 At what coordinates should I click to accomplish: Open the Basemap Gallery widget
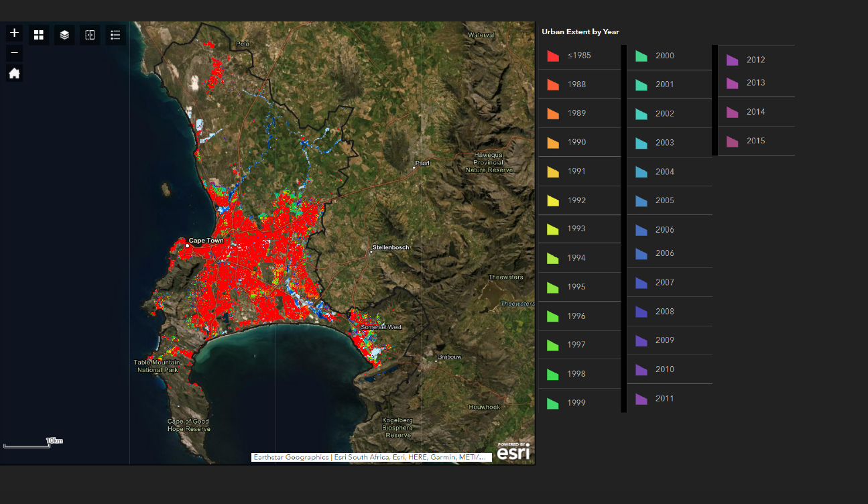tap(38, 34)
